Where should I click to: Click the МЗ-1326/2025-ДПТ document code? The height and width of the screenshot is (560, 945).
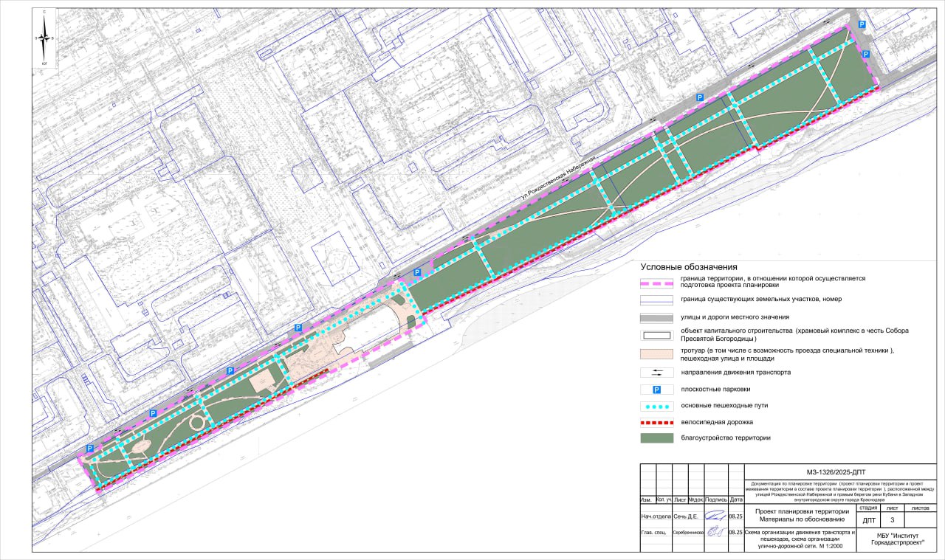point(840,472)
